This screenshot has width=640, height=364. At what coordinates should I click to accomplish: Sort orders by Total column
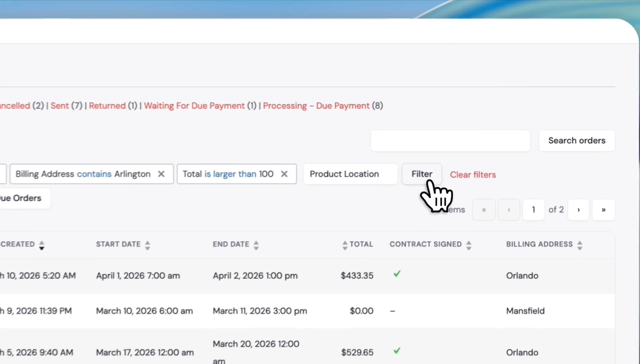coord(357,244)
